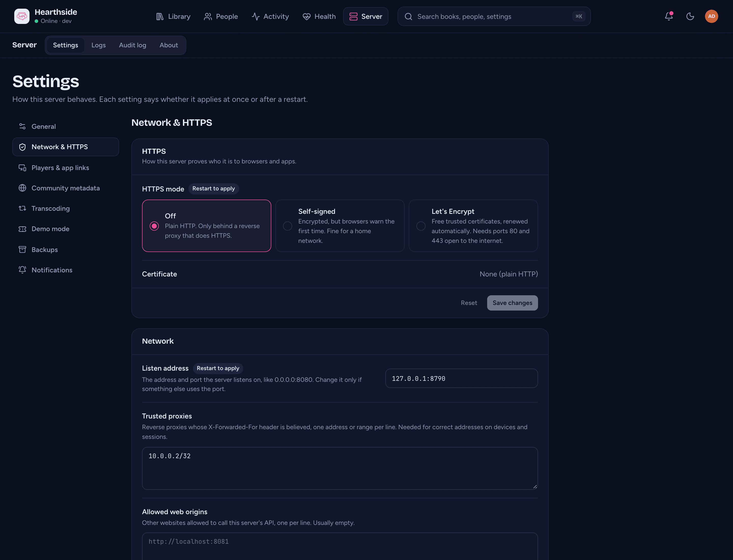This screenshot has width=733, height=560.
Task: Open Backups settings section
Action: (x=66, y=250)
